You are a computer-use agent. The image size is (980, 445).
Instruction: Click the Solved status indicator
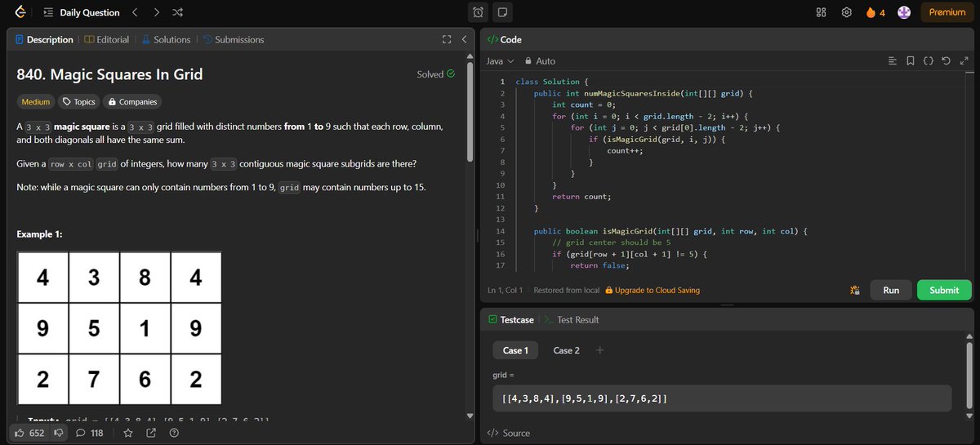coord(435,74)
